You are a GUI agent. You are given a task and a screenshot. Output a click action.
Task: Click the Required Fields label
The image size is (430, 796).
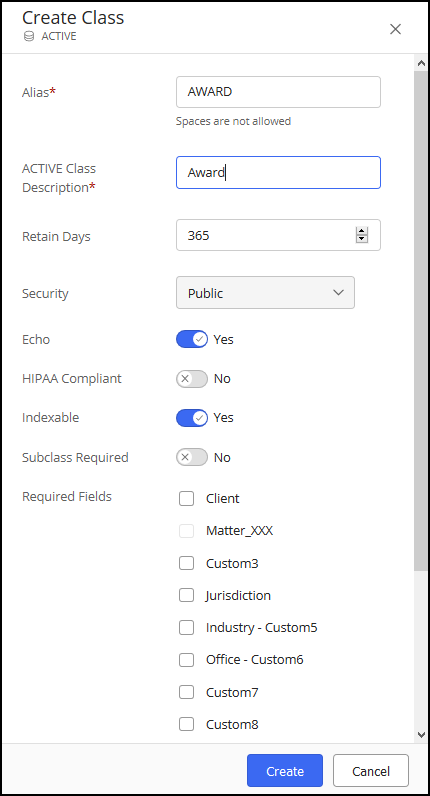pyautogui.click(x=67, y=496)
